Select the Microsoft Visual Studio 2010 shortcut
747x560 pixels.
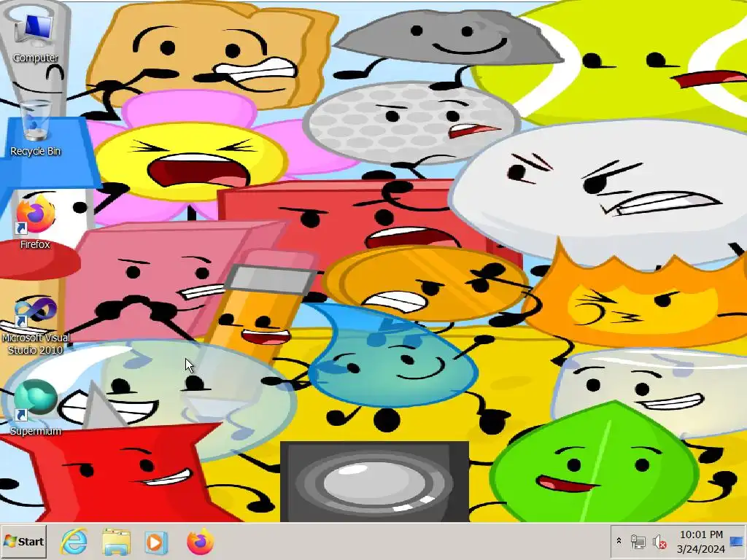coord(35,326)
